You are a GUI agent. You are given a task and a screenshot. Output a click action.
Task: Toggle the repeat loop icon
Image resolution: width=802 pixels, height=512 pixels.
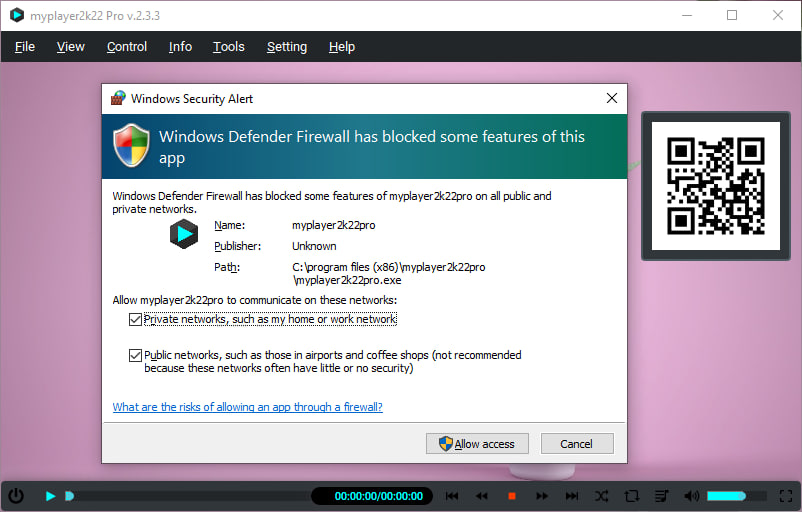pos(632,496)
